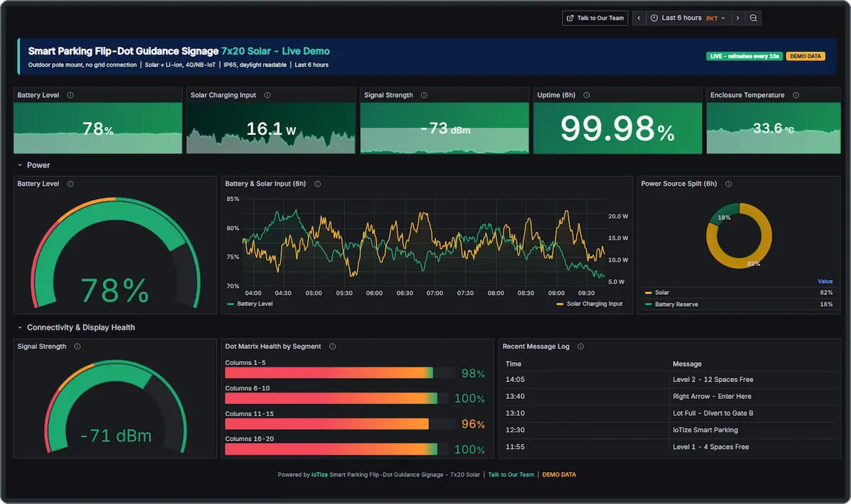
Task: Show info icon for Signal Strength stat
Action: click(424, 95)
